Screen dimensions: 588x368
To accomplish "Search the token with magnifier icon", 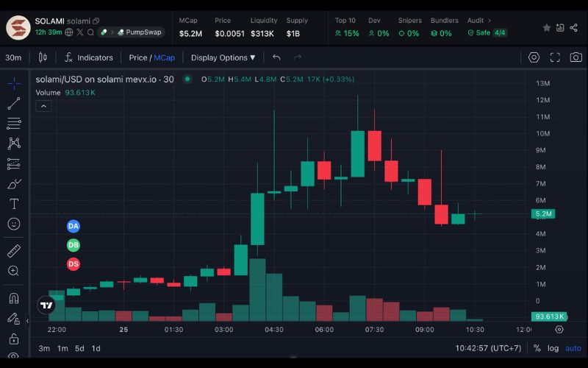I will tap(90, 32).
